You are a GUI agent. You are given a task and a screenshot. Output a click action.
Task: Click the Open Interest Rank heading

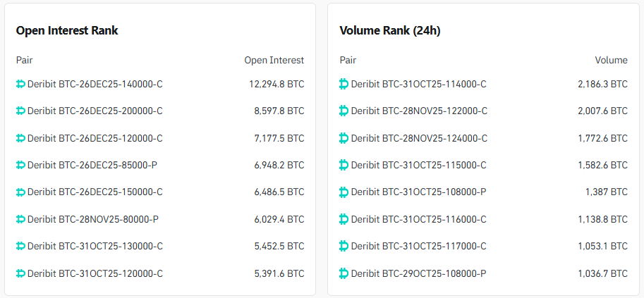coord(67,30)
